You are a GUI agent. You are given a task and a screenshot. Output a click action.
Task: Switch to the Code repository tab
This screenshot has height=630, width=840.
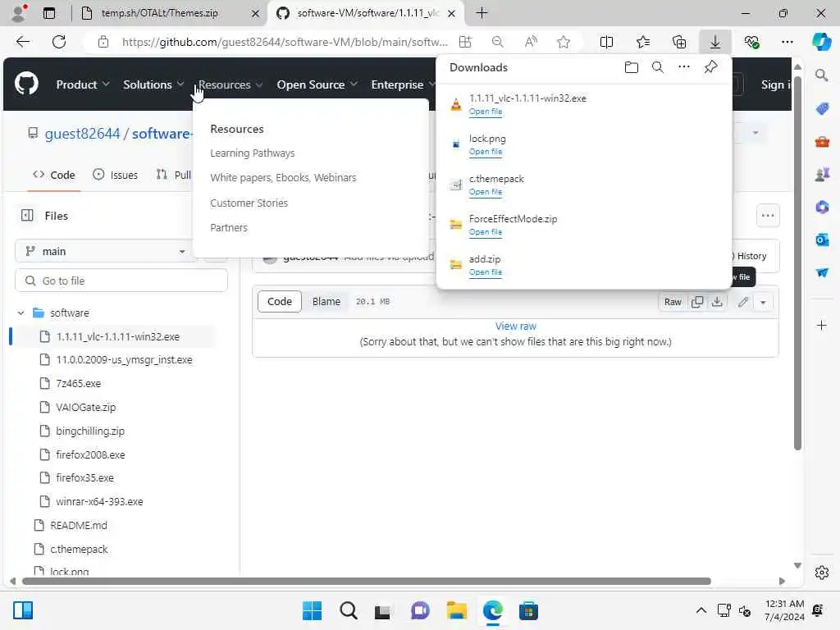click(x=54, y=175)
